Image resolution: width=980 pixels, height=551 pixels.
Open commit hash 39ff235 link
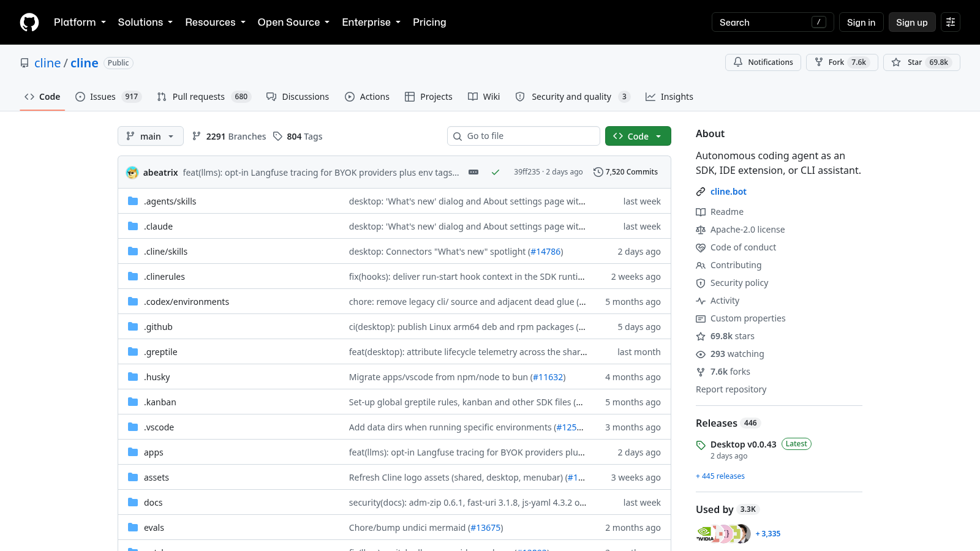pyautogui.click(x=527, y=172)
